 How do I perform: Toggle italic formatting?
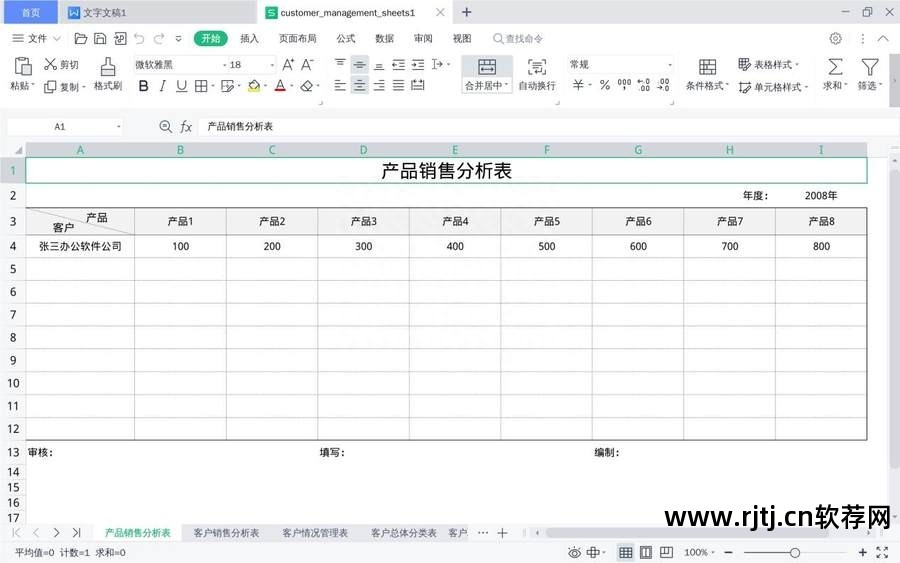[162, 86]
